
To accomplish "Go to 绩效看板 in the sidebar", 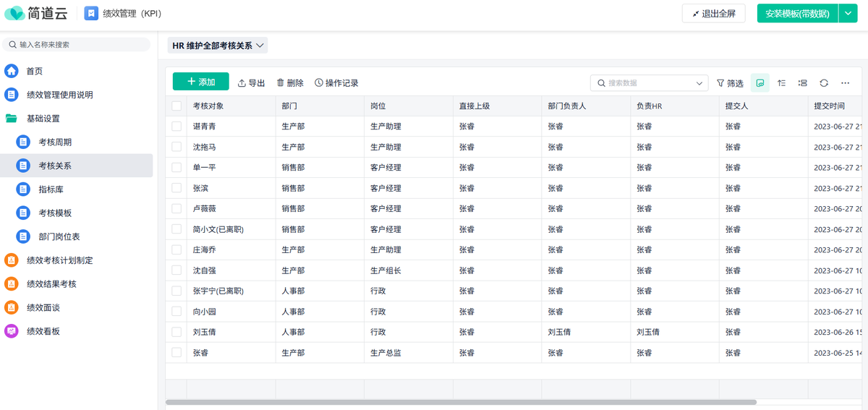I will coord(43,331).
